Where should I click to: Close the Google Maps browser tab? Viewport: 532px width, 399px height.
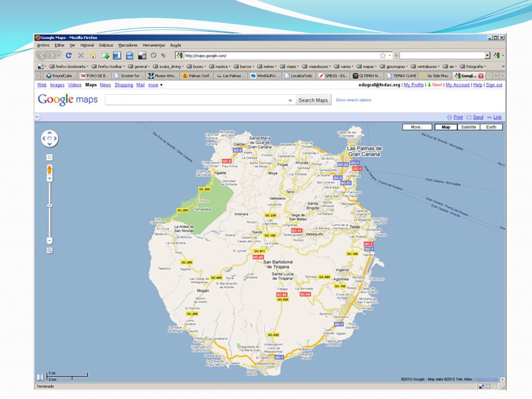[x=481, y=76]
